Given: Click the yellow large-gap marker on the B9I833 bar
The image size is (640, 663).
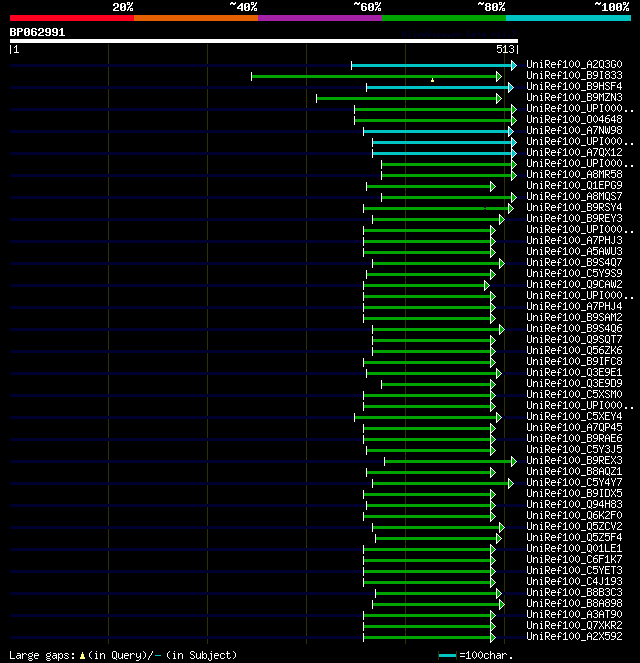Looking at the screenshot, I should [432, 79].
